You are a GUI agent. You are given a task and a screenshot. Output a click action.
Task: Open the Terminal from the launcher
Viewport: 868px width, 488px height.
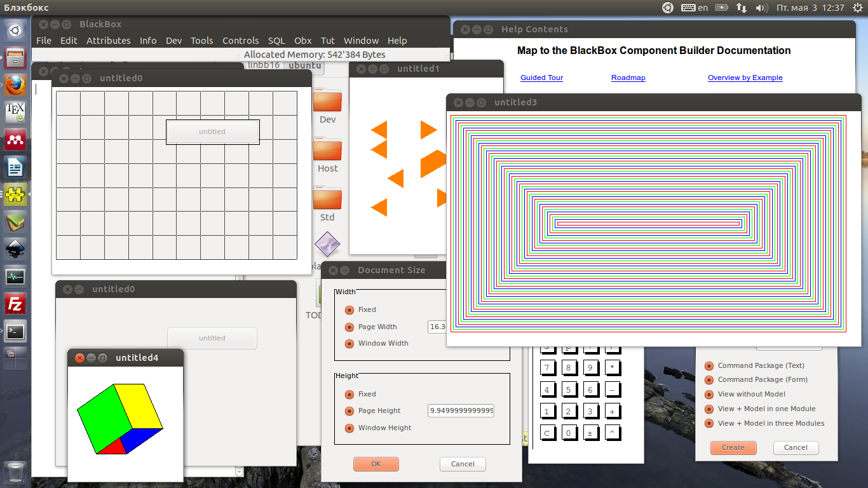[15, 331]
